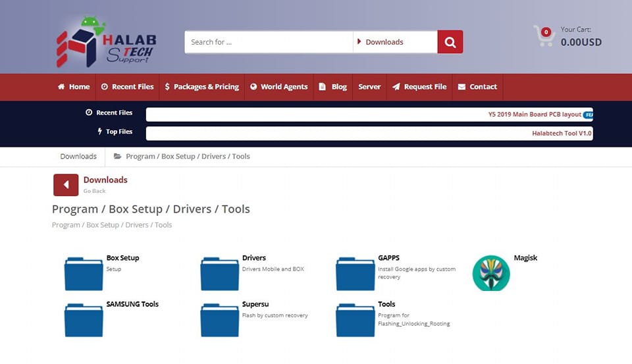This screenshot has height=364, width=632.
Task: Open Halabtech Tool V1.0 link
Action: click(x=562, y=134)
